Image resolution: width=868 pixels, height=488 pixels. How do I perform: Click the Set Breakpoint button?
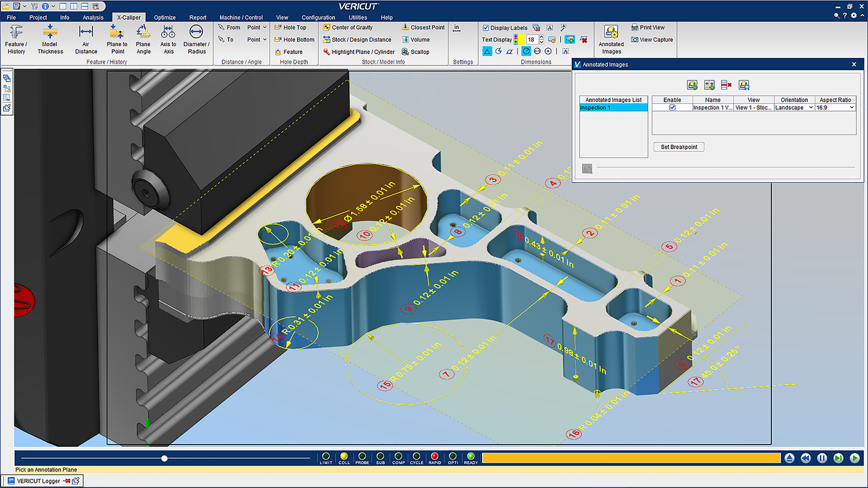tap(679, 147)
